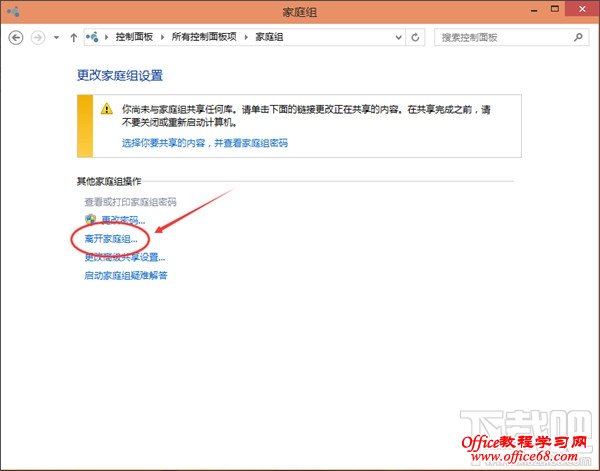Image resolution: width=600 pixels, height=471 pixels.
Task: Click 离开家庭组... link
Action: pos(111,239)
